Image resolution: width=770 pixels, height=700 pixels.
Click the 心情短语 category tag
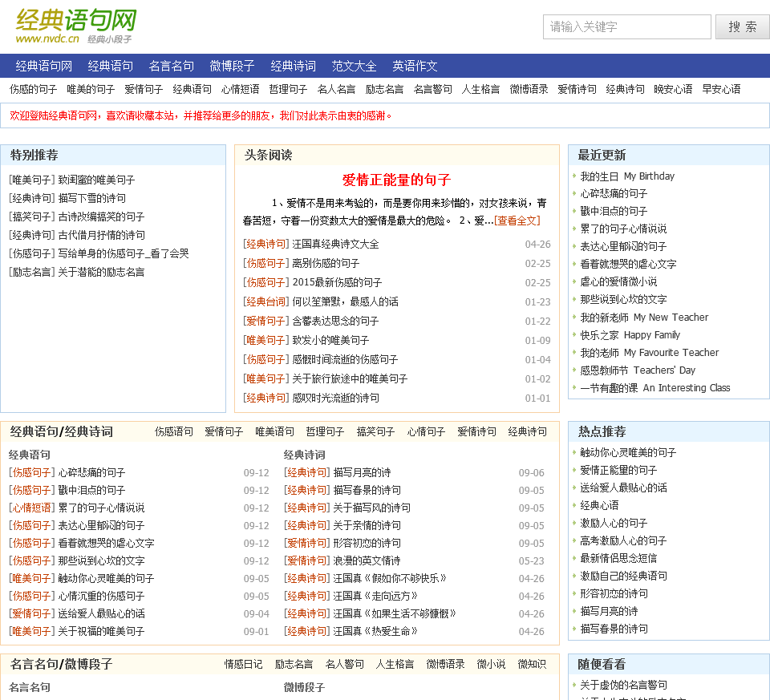(x=32, y=508)
